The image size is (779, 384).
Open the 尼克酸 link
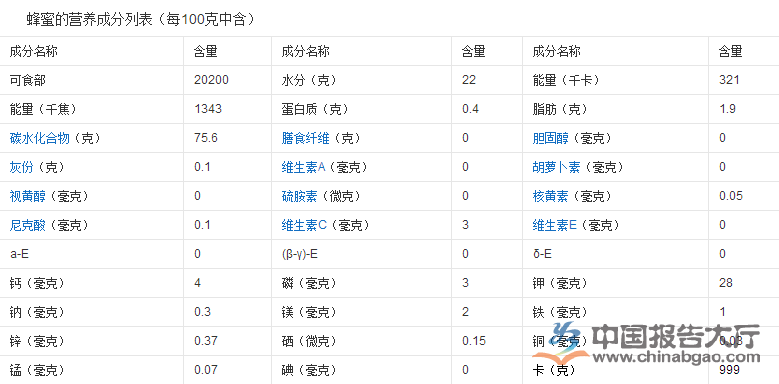(27, 225)
